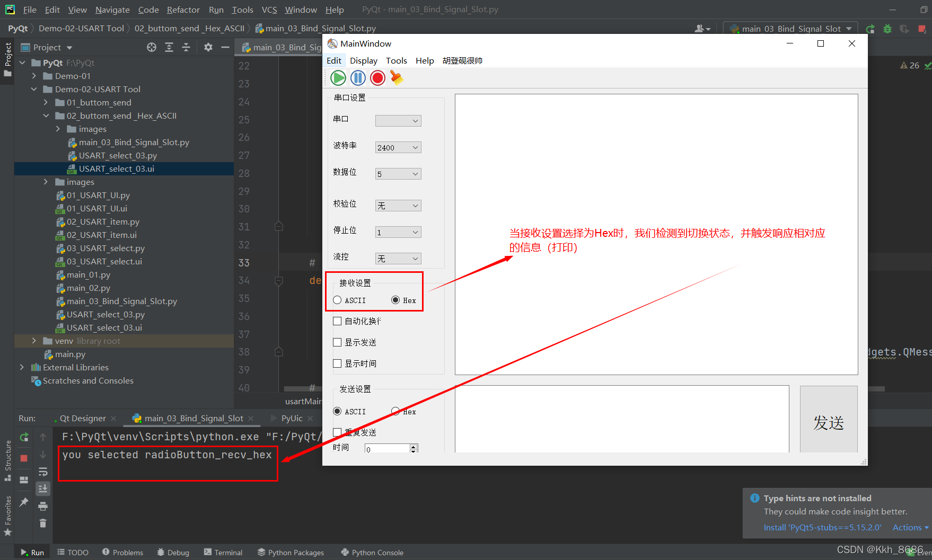Click green Run icon in top toolbar
932x560 pixels.
point(870,29)
